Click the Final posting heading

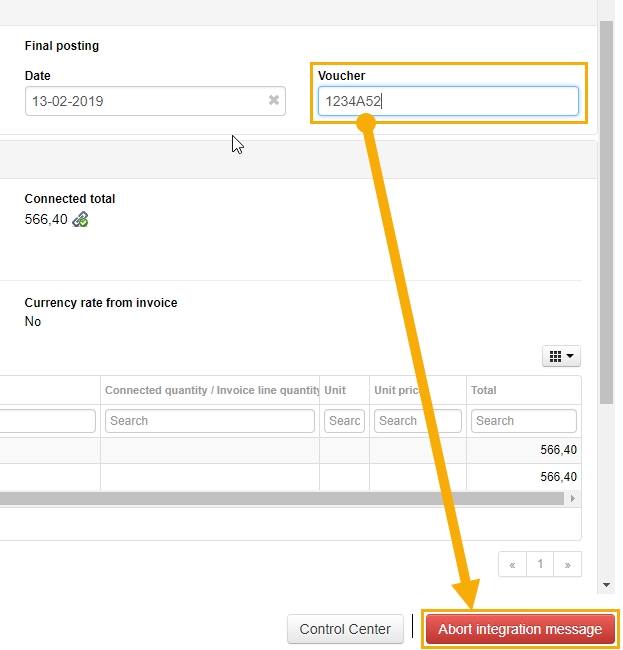click(x=62, y=46)
